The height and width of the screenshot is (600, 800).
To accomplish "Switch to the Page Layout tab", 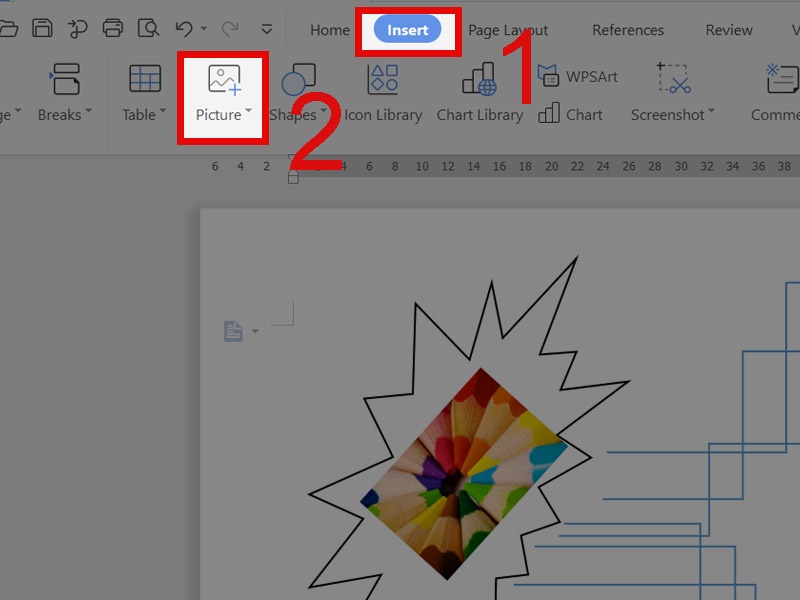I will point(508,30).
